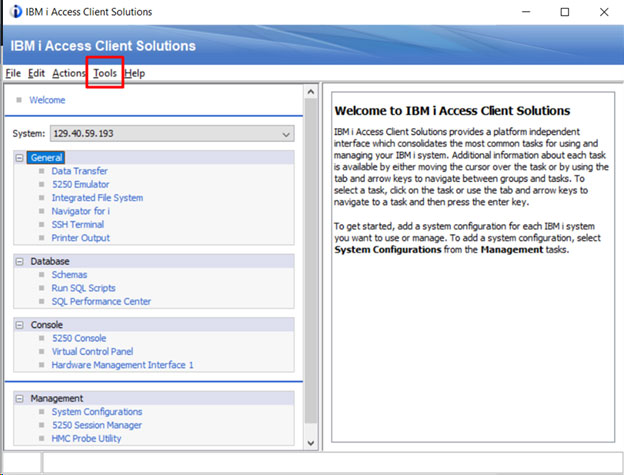Open Data Transfer task
The image size is (624, 475).
(80, 171)
